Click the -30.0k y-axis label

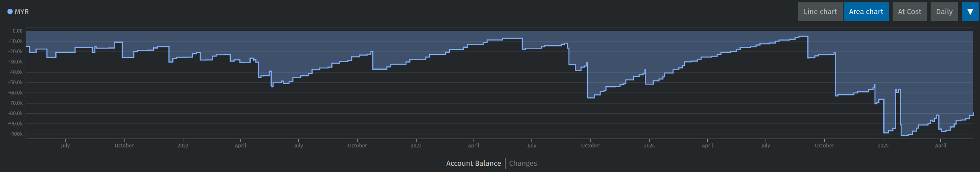[16, 62]
